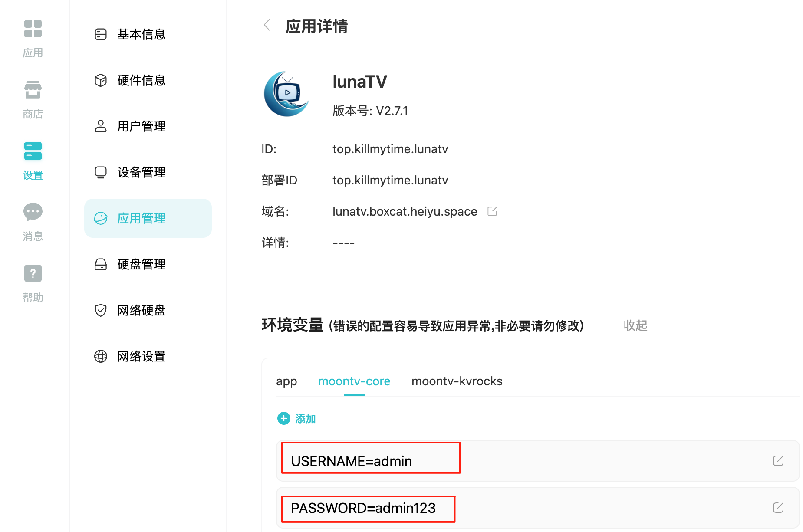The width and height of the screenshot is (803, 532).
Task: Click the lunaTV app logo
Action: [286, 94]
